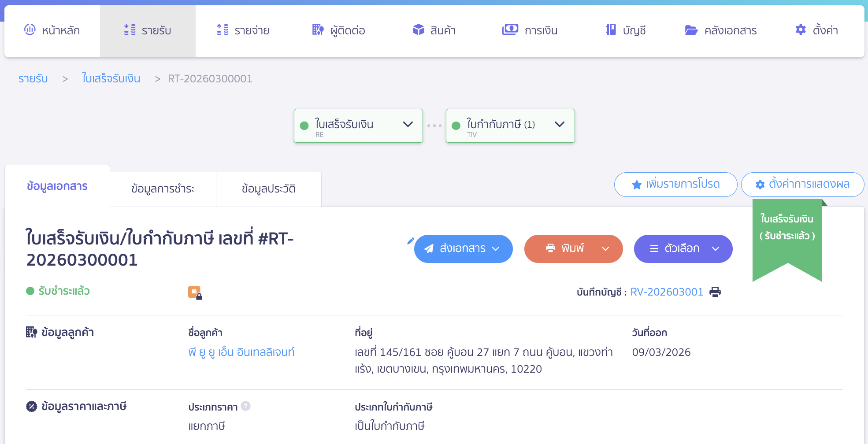Expand the ใบกำกับภาษี TIV dropdown
868x444 pixels.
[x=560, y=125]
